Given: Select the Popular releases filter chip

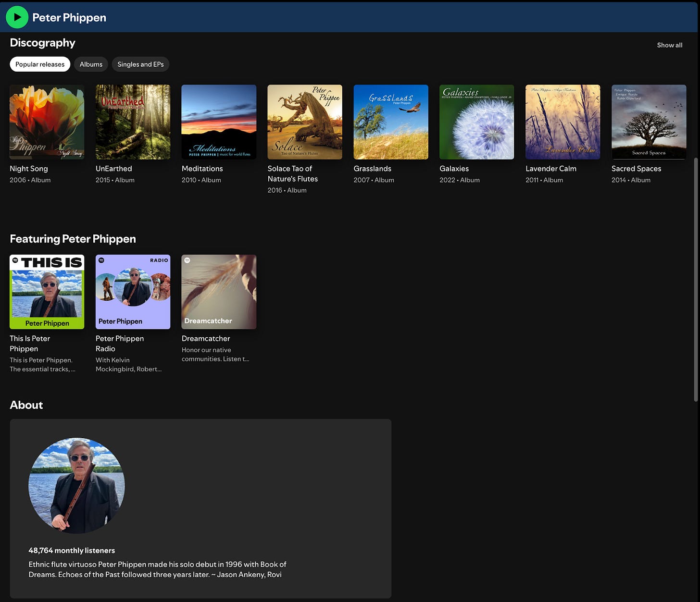Looking at the screenshot, I should 40,64.
